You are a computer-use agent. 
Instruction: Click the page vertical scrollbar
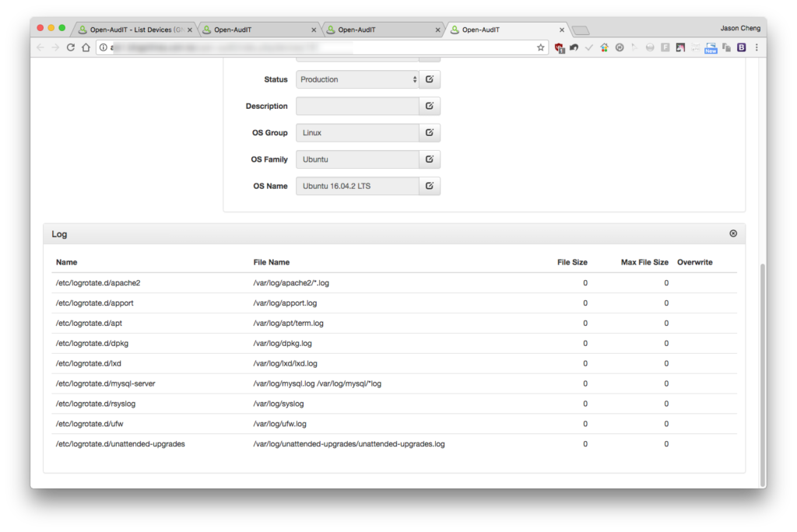click(x=763, y=375)
